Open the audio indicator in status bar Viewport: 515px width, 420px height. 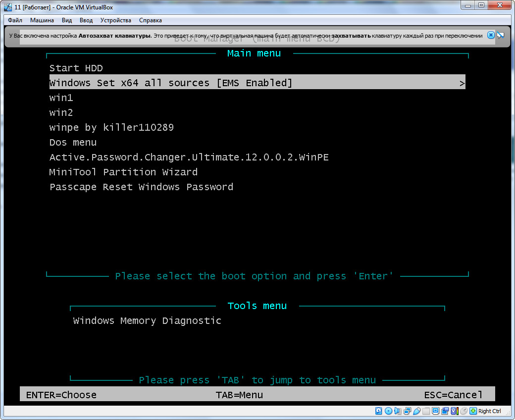(398, 411)
